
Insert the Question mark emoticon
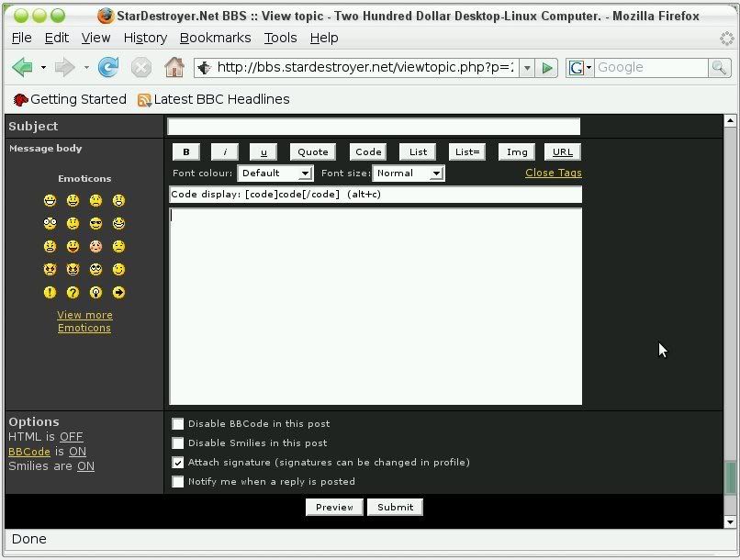click(x=73, y=293)
